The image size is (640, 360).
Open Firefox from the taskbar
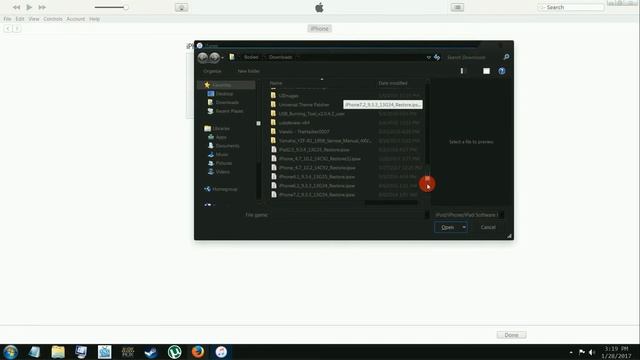point(198,352)
